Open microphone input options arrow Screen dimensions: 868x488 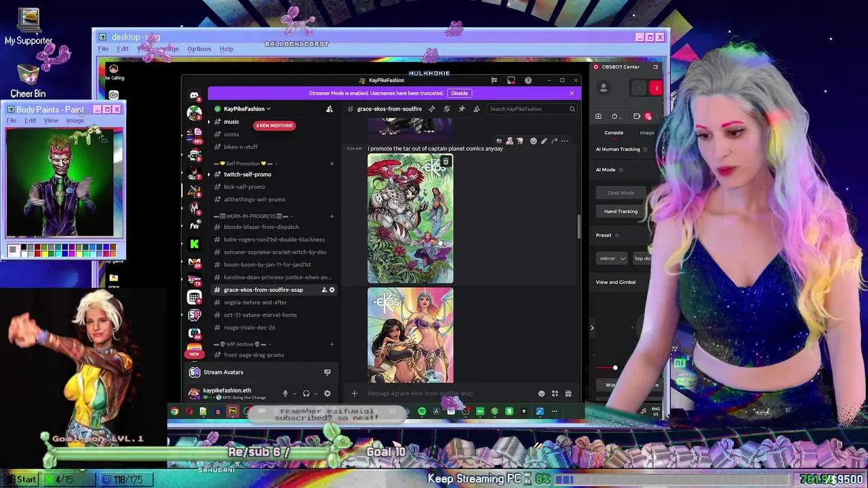294,394
